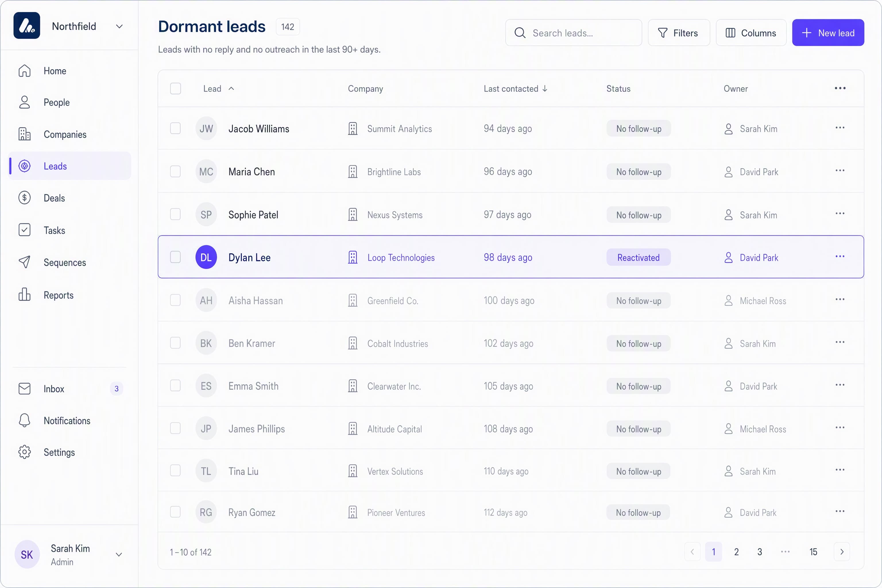
Task: Go to page 3 of leads
Action: (760, 552)
